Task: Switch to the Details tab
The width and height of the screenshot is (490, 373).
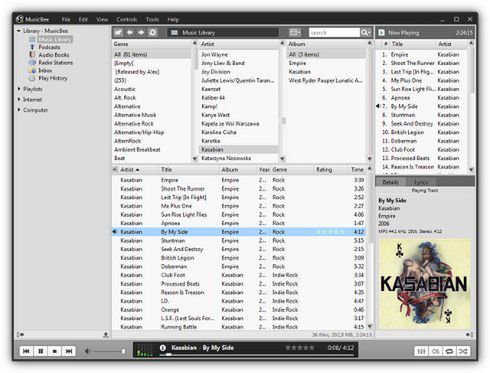Action: [x=390, y=182]
